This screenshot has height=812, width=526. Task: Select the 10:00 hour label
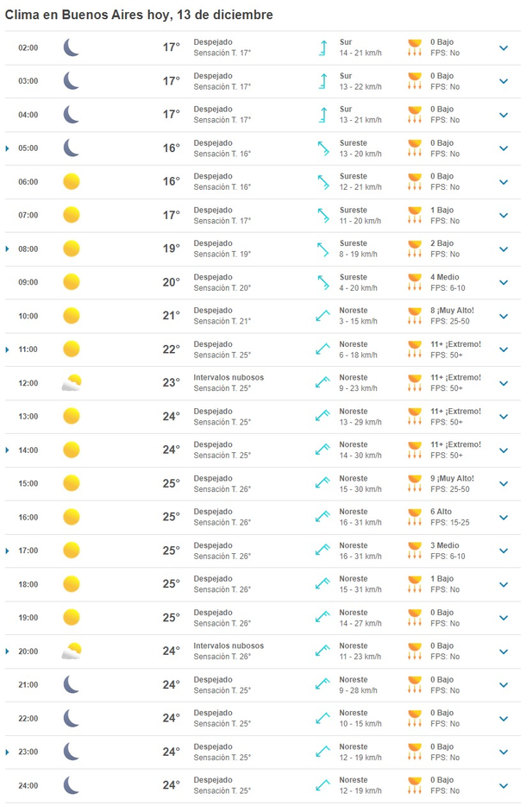pos(28,316)
